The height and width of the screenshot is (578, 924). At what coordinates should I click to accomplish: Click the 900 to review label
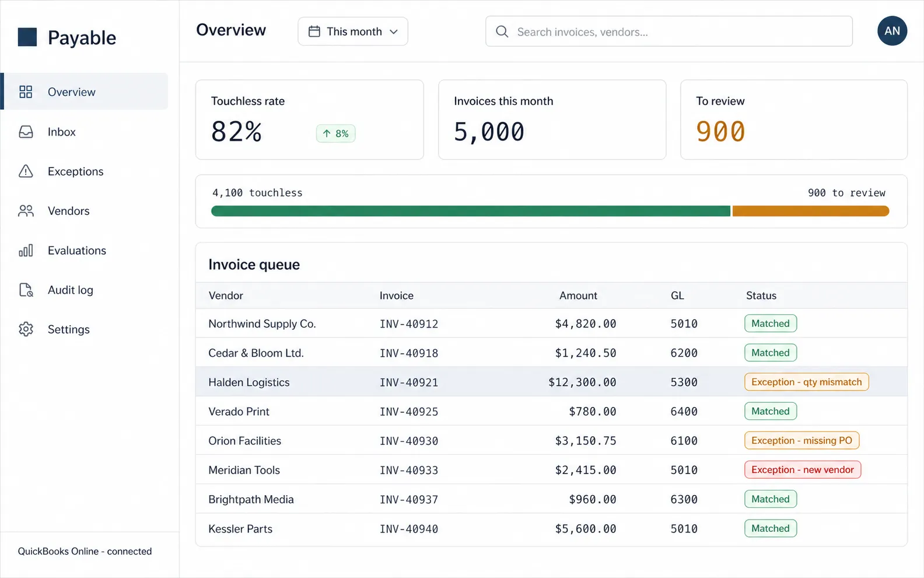(x=846, y=193)
